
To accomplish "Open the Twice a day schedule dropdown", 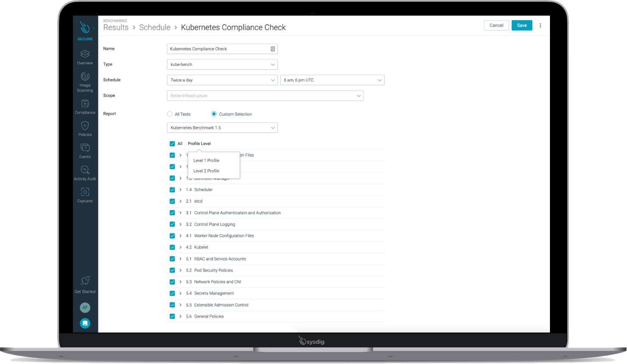I will tap(222, 80).
